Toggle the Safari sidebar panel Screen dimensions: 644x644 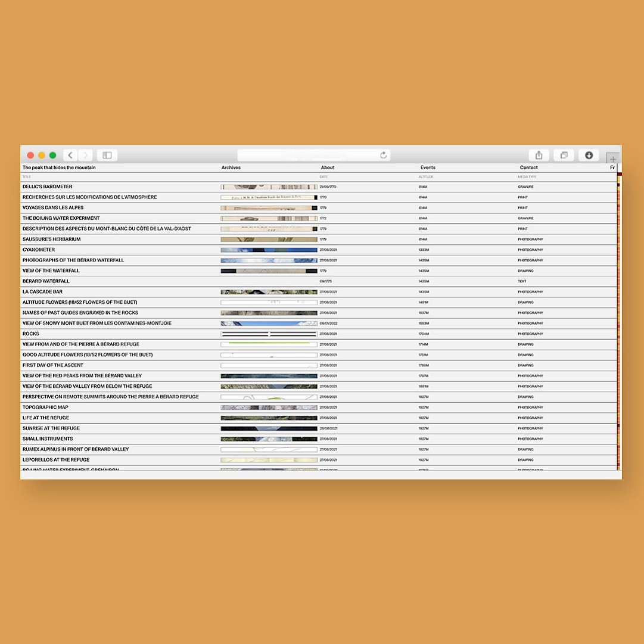[x=107, y=155]
